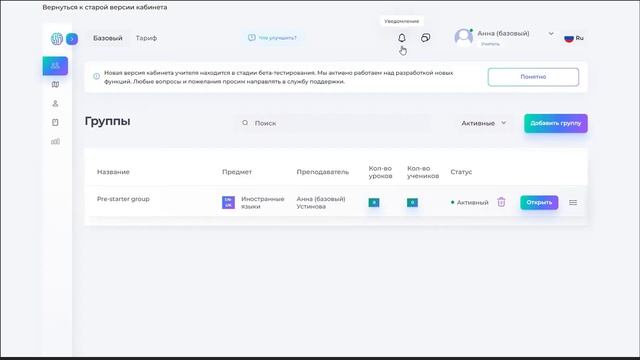
Task: Open the Ru language selector
Action: click(574, 38)
